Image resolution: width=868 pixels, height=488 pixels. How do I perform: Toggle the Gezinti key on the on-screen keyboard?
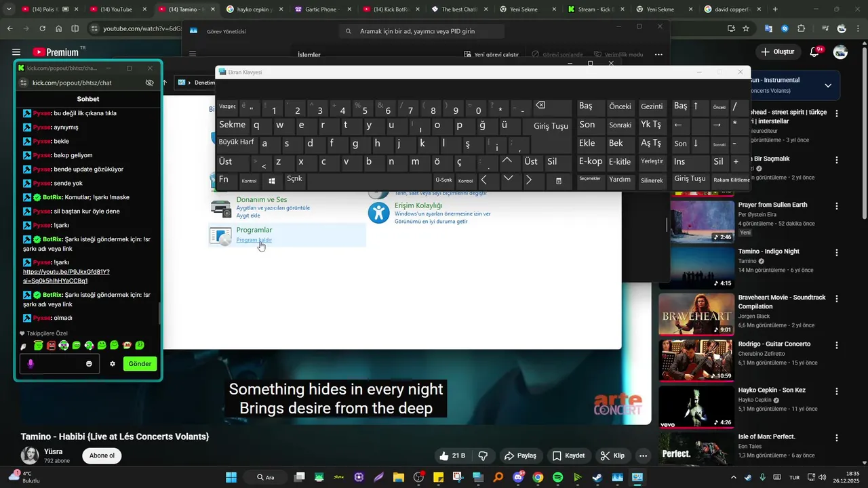click(652, 107)
